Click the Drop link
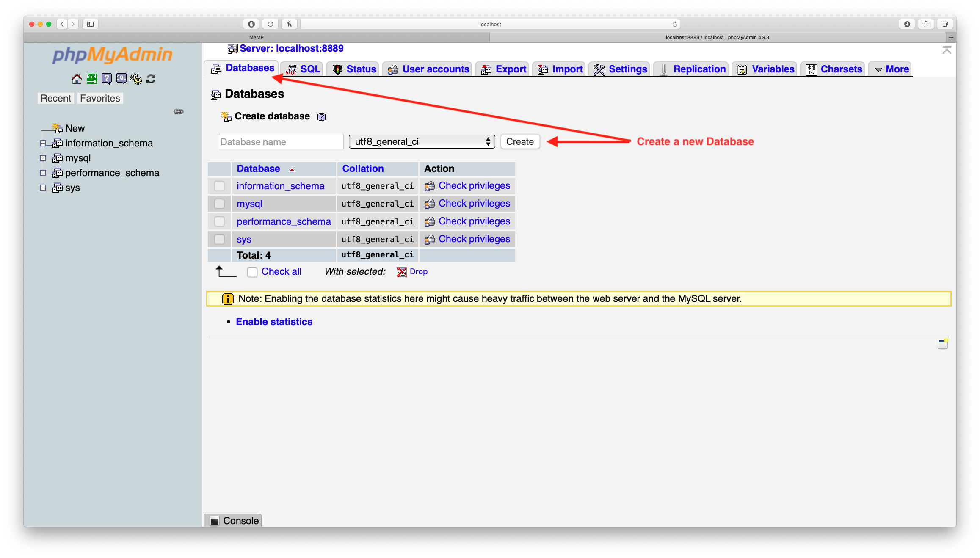The image size is (980, 558). [418, 272]
